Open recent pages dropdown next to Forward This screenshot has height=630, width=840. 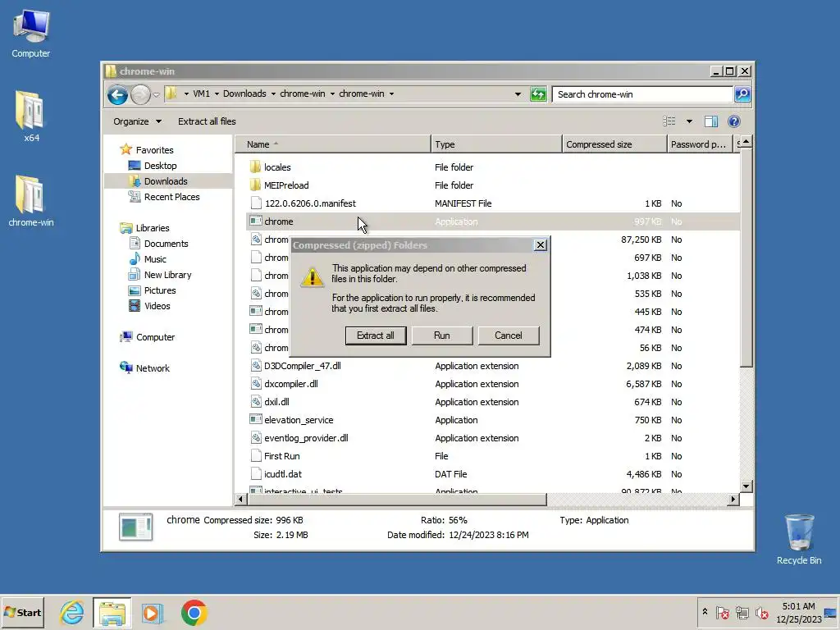click(156, 95)
